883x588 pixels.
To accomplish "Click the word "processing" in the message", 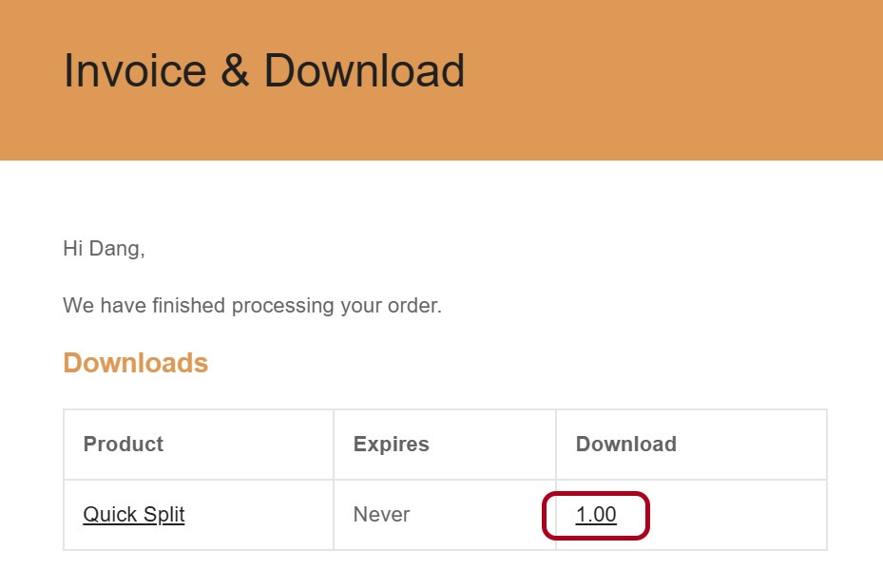I will pos(285,306).
